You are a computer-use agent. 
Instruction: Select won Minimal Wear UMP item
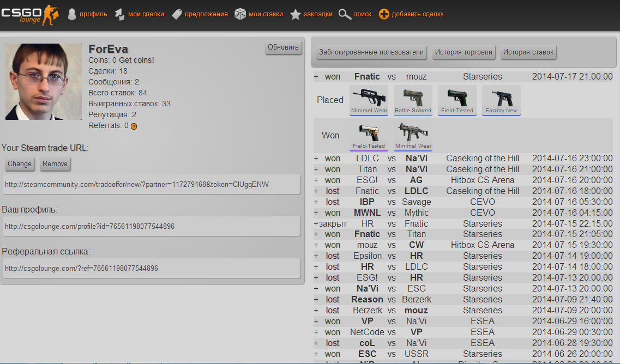coord(413,136)
